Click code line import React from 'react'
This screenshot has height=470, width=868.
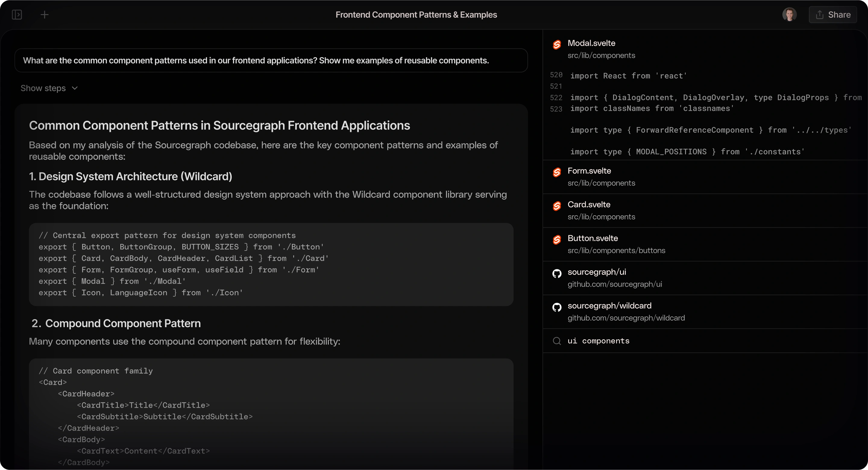coord(628,76)
